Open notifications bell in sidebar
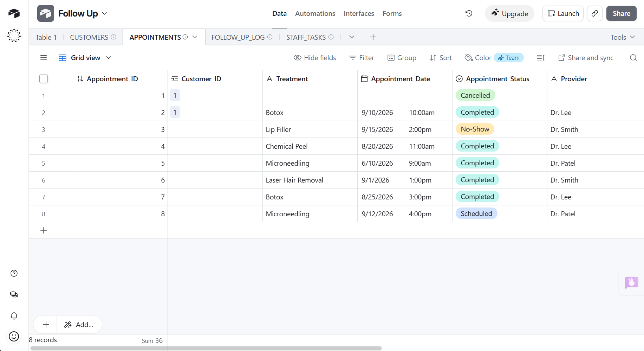Image resolution: width=644 pixels, height=351 pixels. [14, 316]
